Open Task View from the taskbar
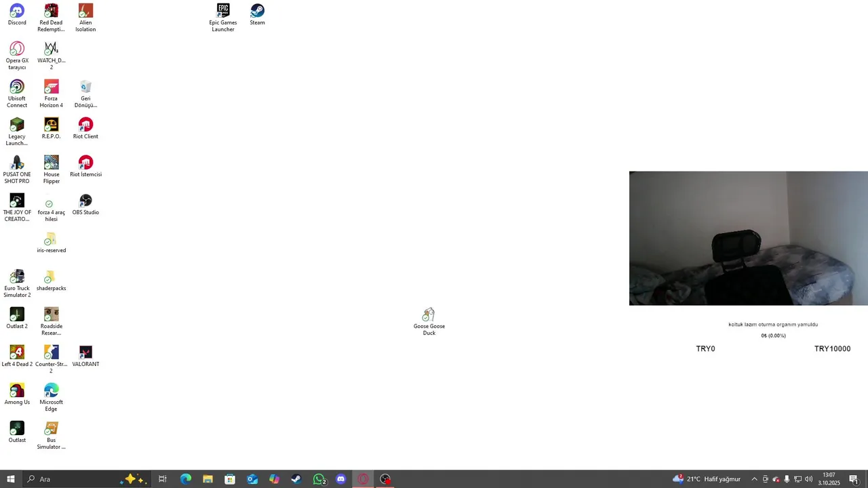The height and width of the screenshot is (488, 868). (x=163, y=479)
